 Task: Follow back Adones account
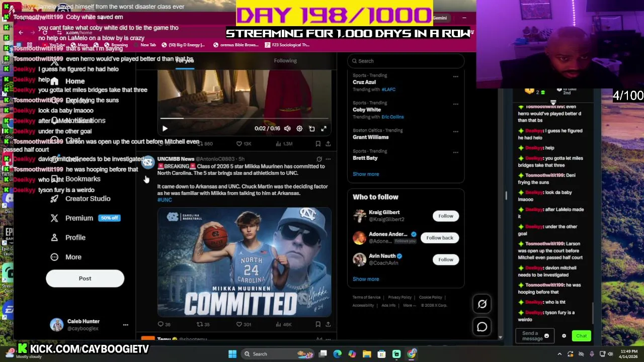point(440,237)
